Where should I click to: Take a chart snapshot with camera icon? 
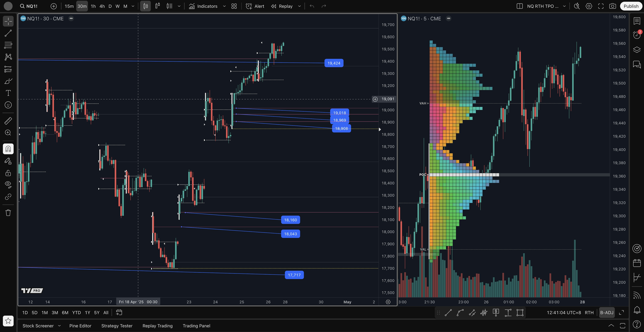pos(612,6)
